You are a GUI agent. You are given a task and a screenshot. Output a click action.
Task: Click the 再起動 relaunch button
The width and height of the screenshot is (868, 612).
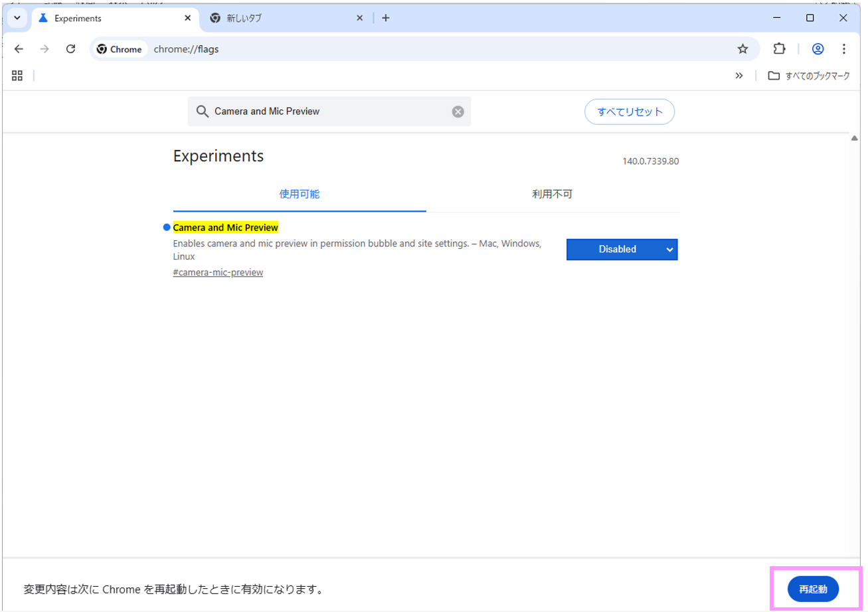[813, 589]
